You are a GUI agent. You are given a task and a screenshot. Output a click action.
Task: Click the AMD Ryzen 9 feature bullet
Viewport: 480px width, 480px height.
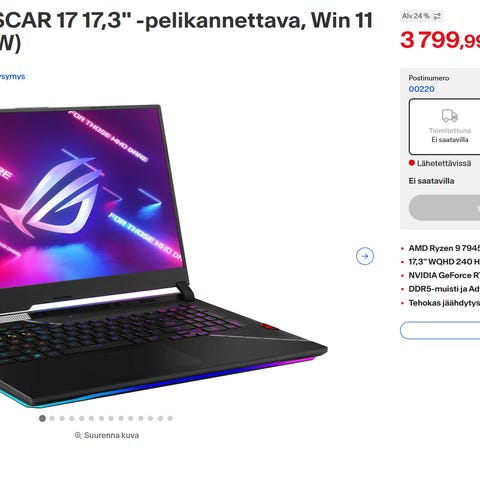pyautogui.click(x=444, y=248)
